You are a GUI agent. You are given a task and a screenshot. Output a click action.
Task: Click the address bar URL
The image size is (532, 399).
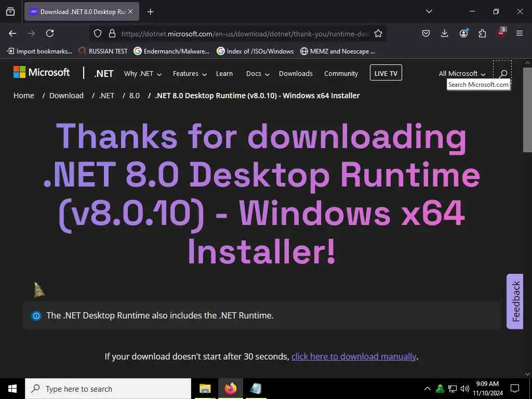tap(244, 34)
